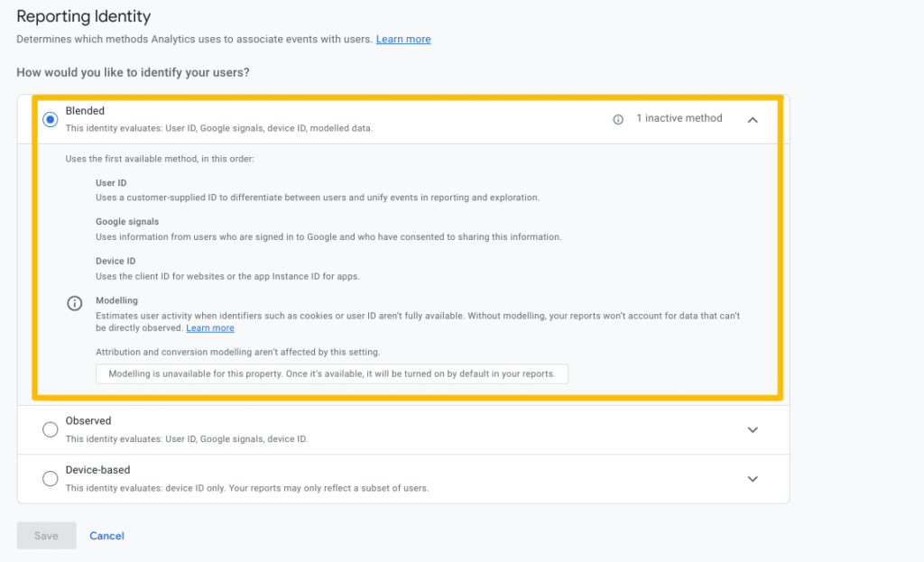
Task: Click the info icon next to Modelling
Action: click(x=75, y=304)
